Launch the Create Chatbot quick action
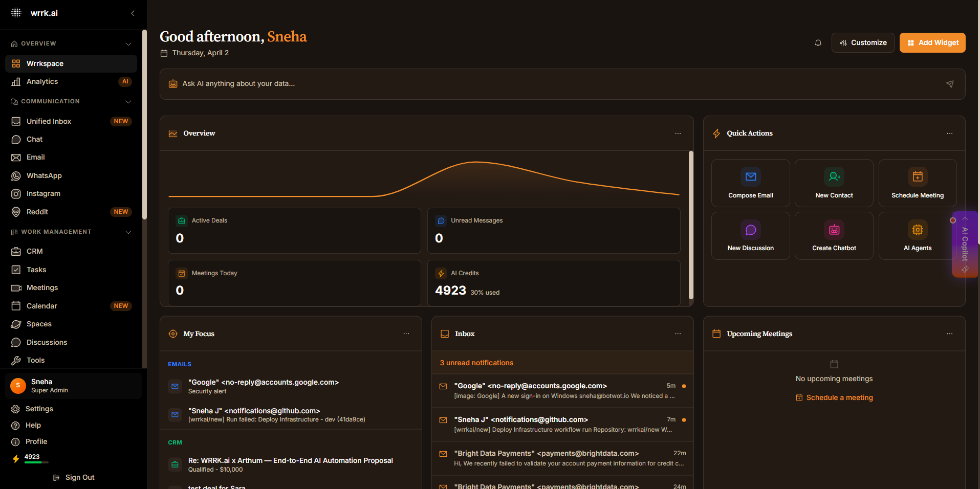Screen dimensions: 980x489 [834, 236]
